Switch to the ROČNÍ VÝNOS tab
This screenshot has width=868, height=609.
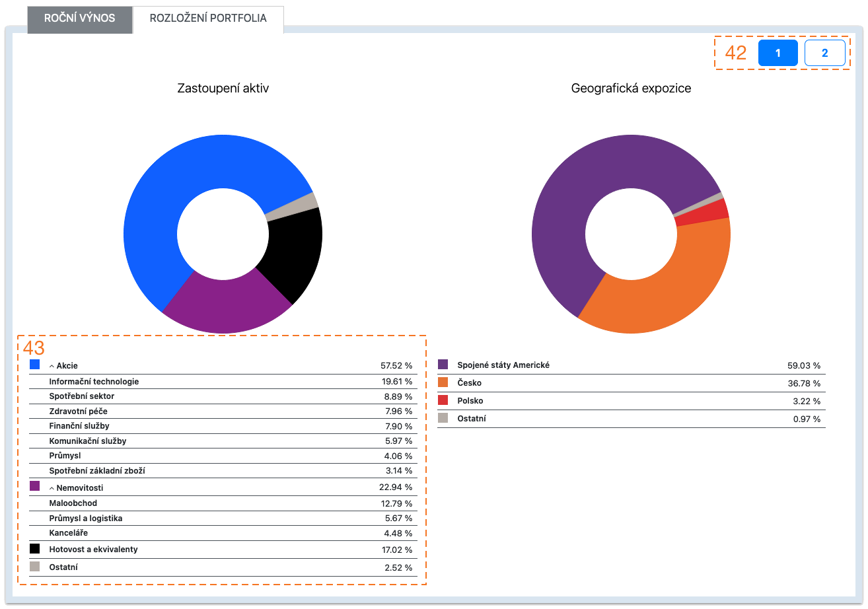pyautogui.click(x=80, y=18)
